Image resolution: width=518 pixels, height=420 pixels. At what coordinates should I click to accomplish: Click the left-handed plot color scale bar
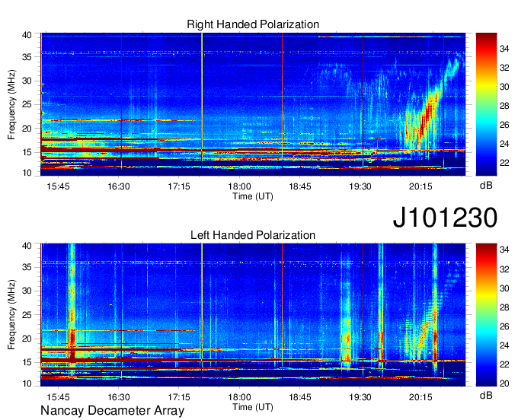pyautogui.click(x=486, y=315)
